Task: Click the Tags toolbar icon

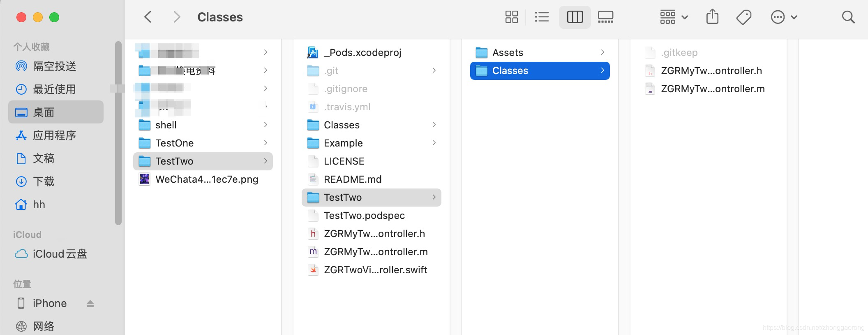Action: click(x=744, y=17)
